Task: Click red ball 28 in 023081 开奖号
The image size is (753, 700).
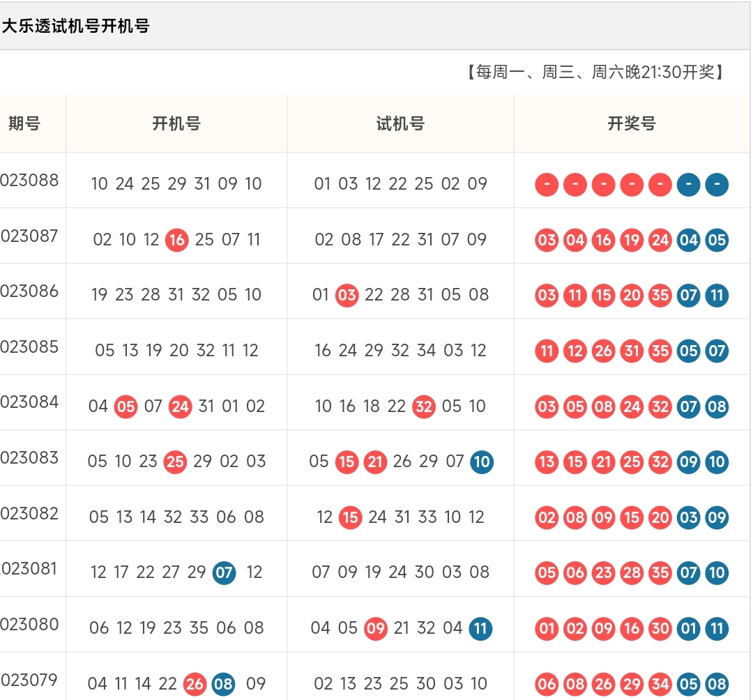Action: [x=632, y=573]
